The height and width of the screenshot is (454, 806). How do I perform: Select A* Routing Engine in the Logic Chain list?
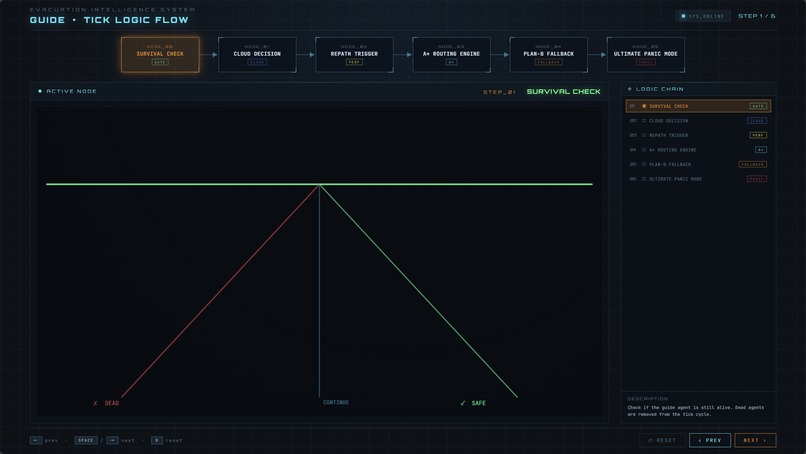click(698, 150)
